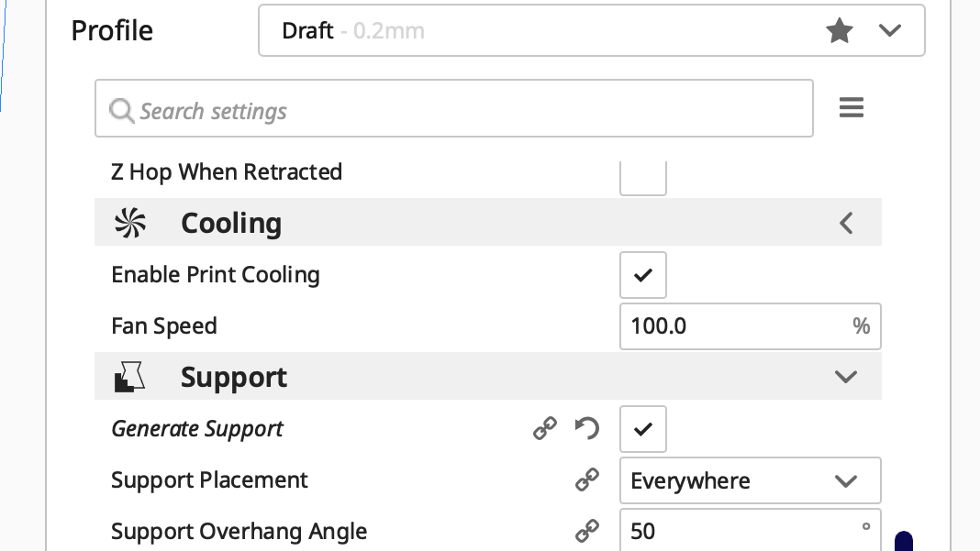This screenshot has height=551, width=980.
Task: Uncheck the Generate Support checkbox
Action: pyautogui.click(x=643, y=429)
